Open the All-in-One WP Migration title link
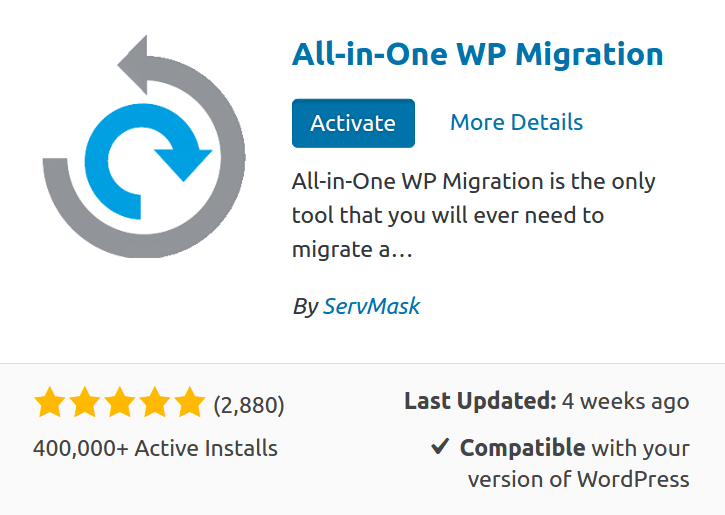 (477, 54)
